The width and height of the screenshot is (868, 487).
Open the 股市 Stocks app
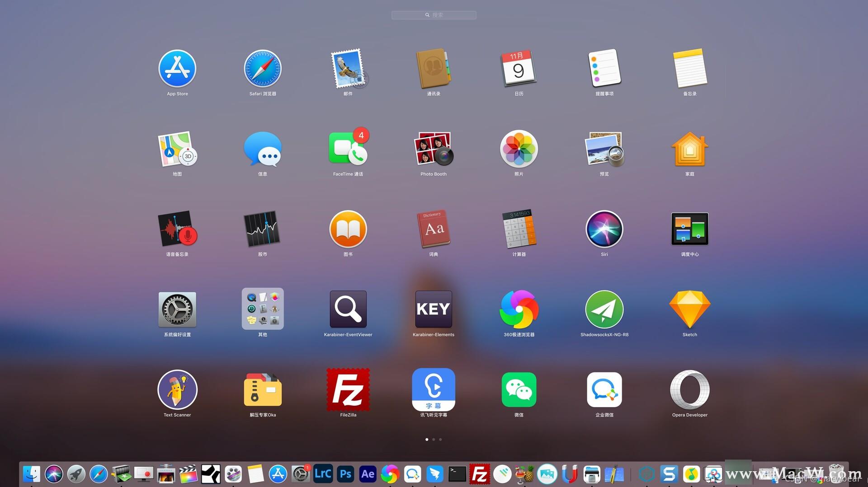coord(263,229)
